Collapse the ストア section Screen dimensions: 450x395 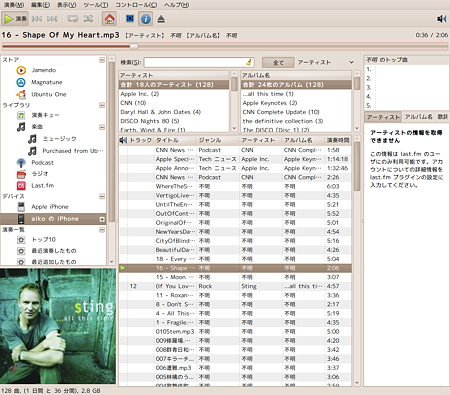point(102,60)
